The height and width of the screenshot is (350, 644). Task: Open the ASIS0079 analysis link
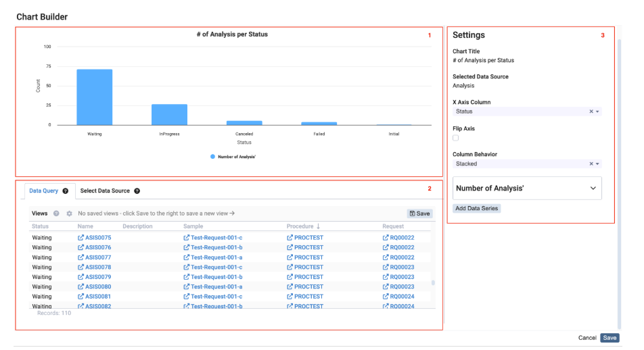coord(98,277)
